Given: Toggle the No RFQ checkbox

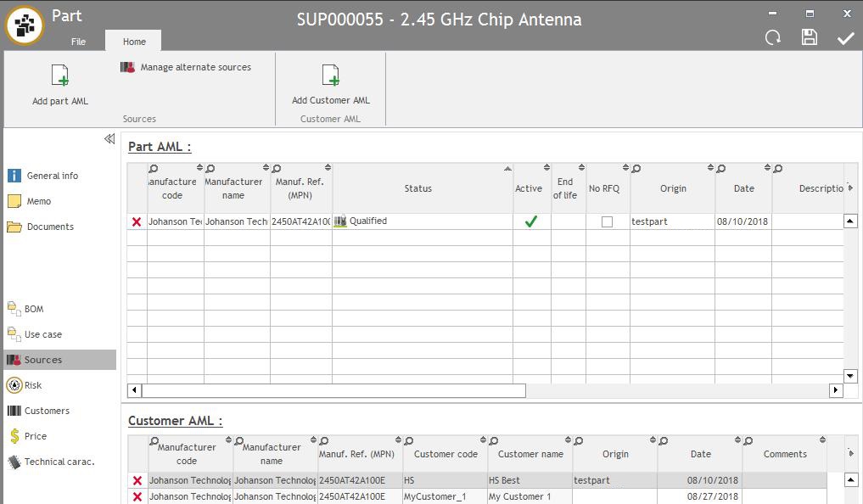Looking at the screenshot, I should (607, 222).
